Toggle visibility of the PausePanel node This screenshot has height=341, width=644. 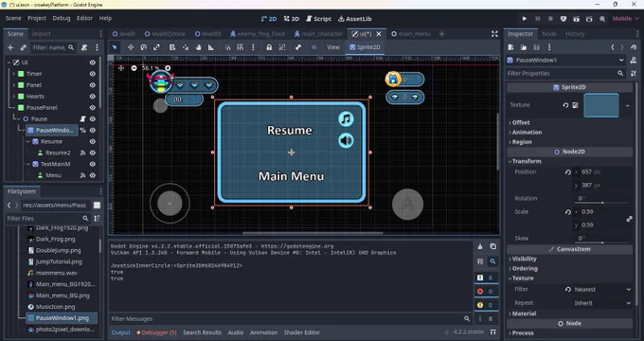pos(93,108)
